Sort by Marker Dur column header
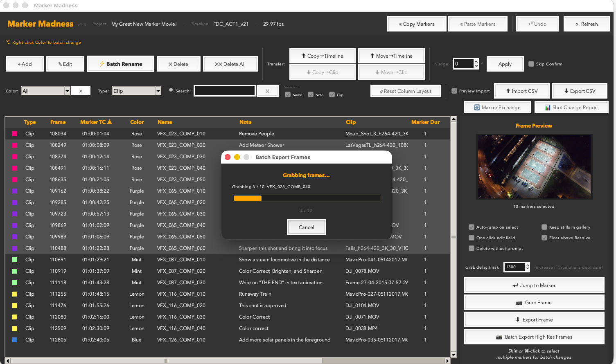 [x=425, y=122]
